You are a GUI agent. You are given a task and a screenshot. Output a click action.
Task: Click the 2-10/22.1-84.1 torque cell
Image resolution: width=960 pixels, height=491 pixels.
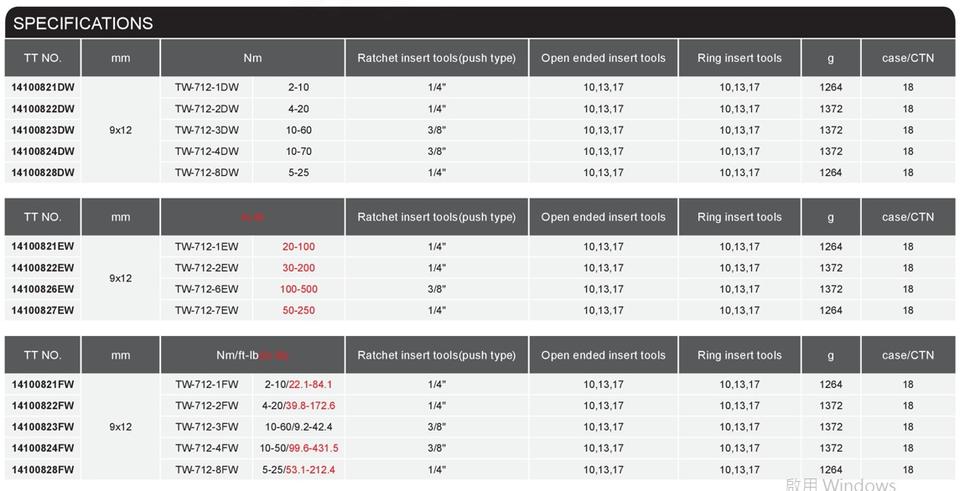click(298, 385)
